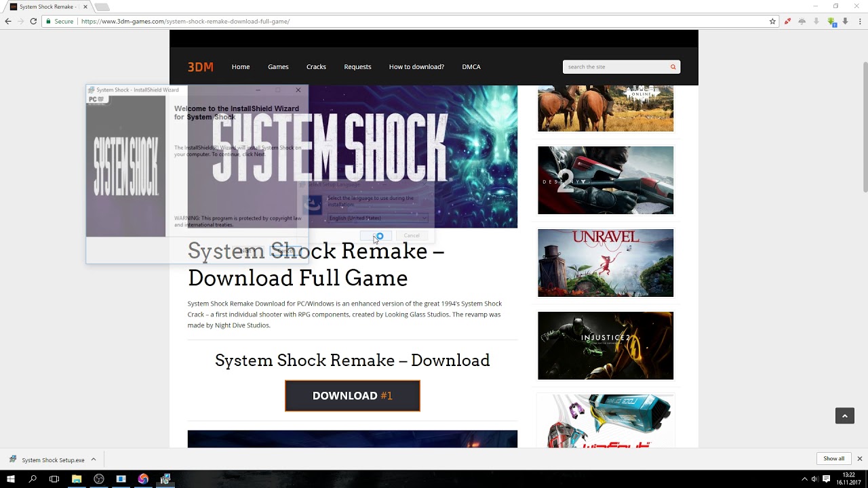
Task: Click the green arrow extension with question badge
Action: click(x=831, y=22)
